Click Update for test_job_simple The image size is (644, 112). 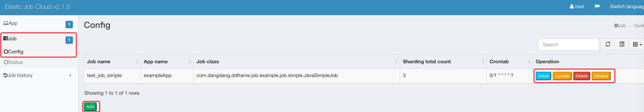coord(562,76)
